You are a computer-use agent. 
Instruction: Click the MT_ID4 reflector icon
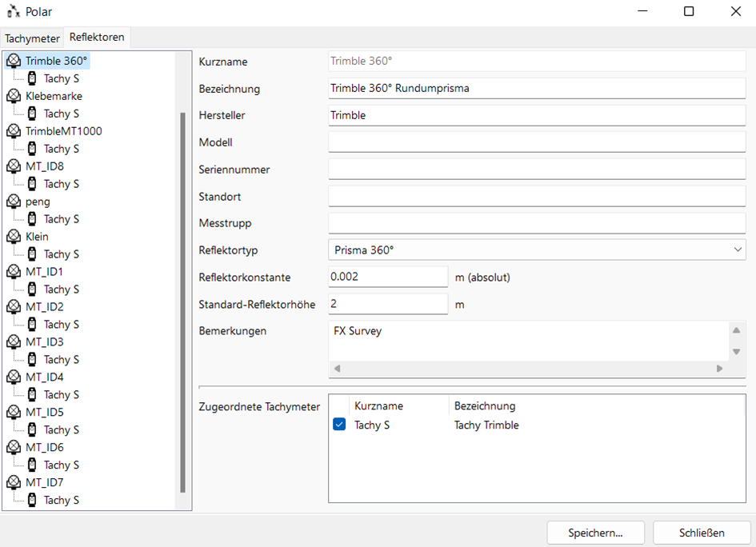14,377
